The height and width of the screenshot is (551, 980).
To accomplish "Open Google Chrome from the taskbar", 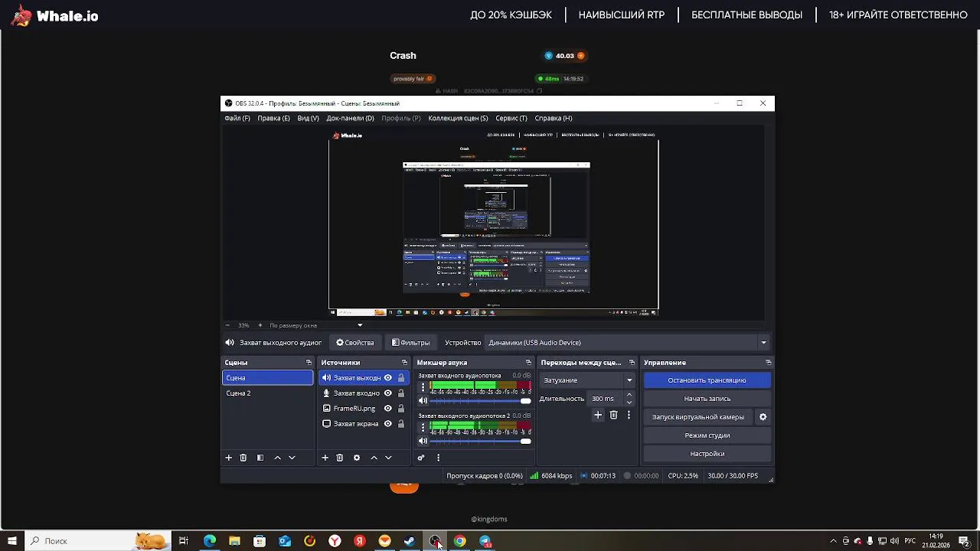I will (459, 541).
